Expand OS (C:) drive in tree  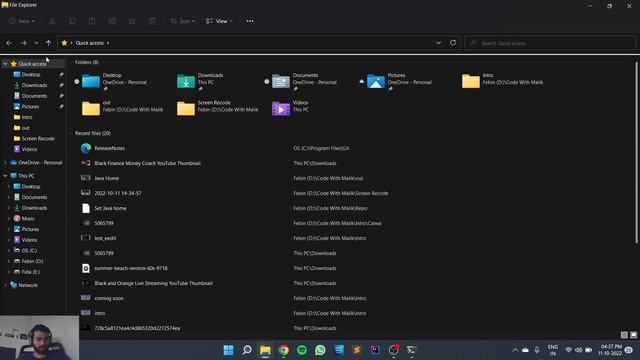[9, 250]
